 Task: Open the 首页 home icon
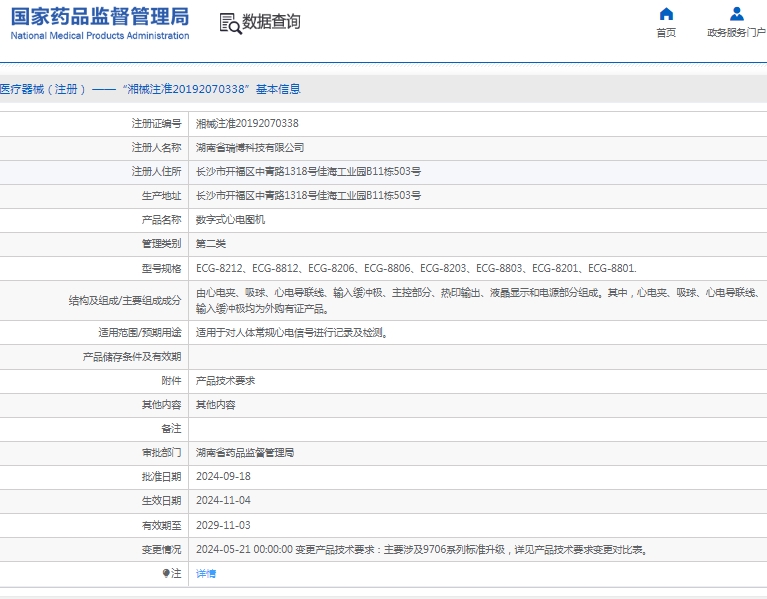coord(666,14)
